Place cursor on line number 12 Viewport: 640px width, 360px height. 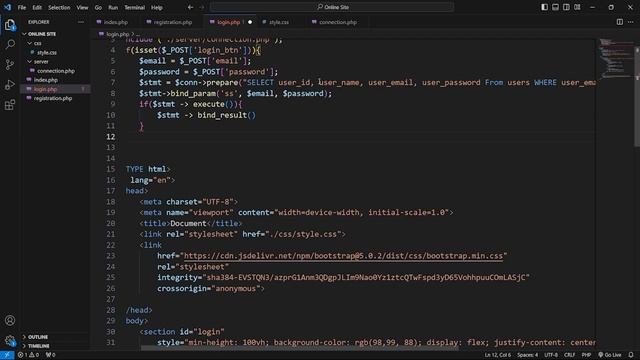coord(111,137)
